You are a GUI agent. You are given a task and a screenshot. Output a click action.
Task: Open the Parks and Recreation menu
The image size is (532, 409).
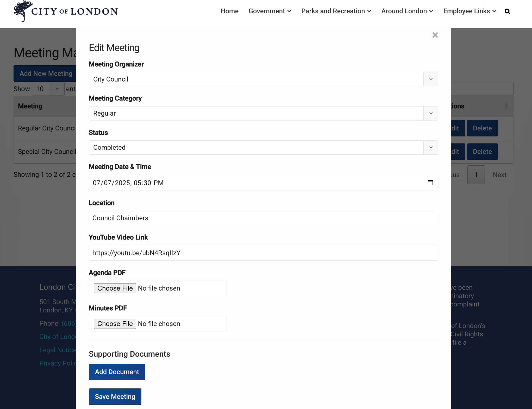[x=336, y=11]
